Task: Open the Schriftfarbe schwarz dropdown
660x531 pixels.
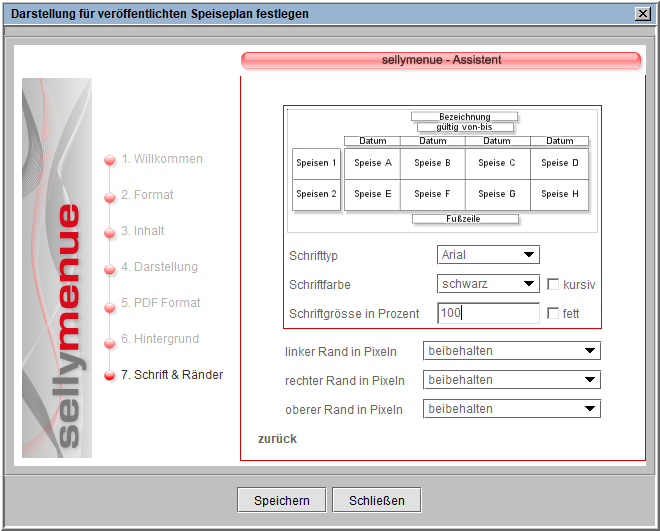Action: click(488, 284)
